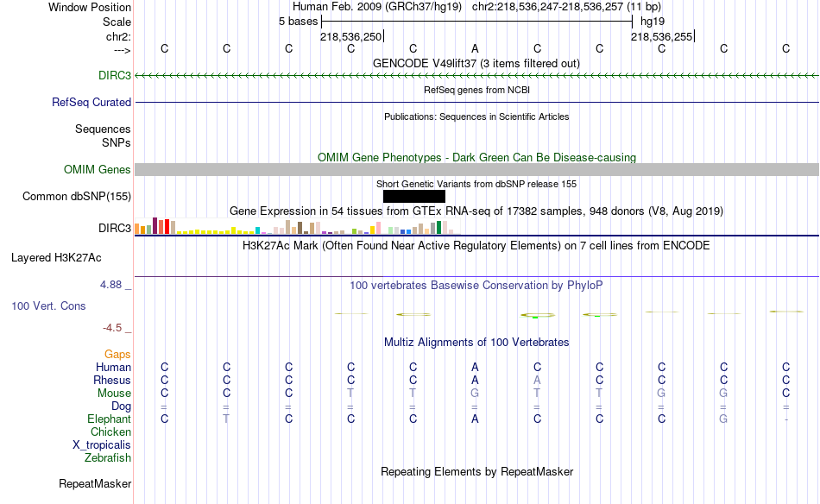Click the black DIRC3 GTEx expression label
This screenshot has height=504, width=820.
click(115, 228)
